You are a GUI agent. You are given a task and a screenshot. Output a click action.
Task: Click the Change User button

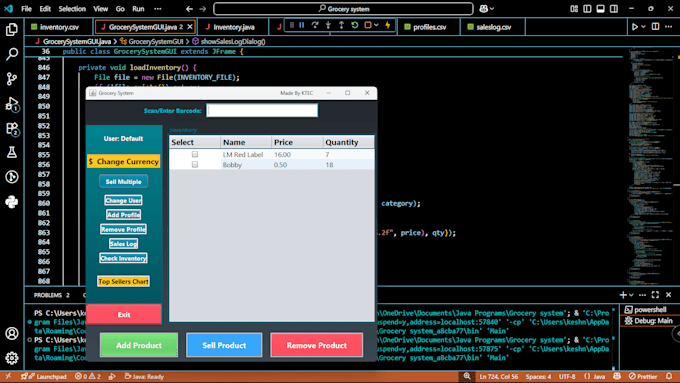click(124, 200)
